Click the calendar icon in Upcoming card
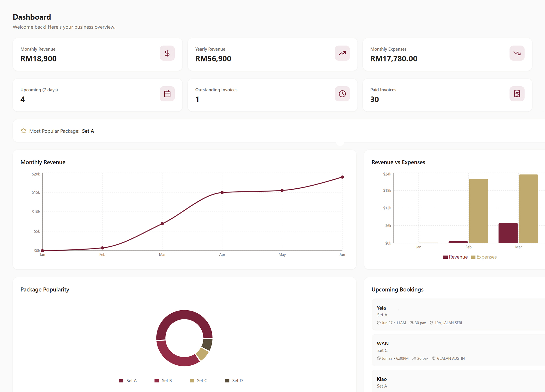Image resolution: width=545 pixels, height=392 pixels. (x=167, y=94)
